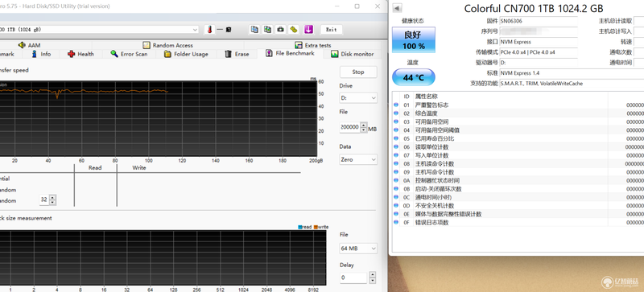Click status dot of row 01 严重警告标志

pyautogui.click(x=396, y=105)
